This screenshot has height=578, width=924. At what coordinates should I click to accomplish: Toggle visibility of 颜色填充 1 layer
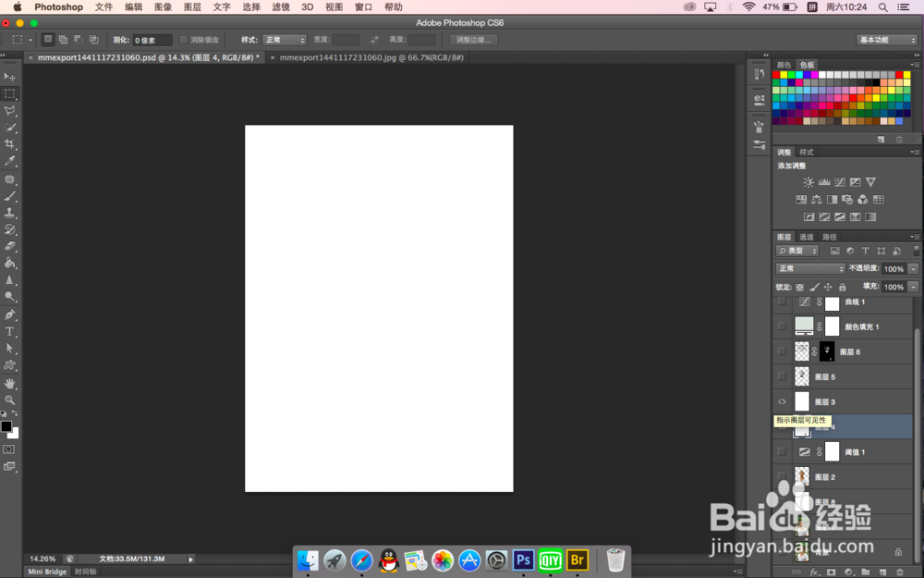[x=782, y=326]
